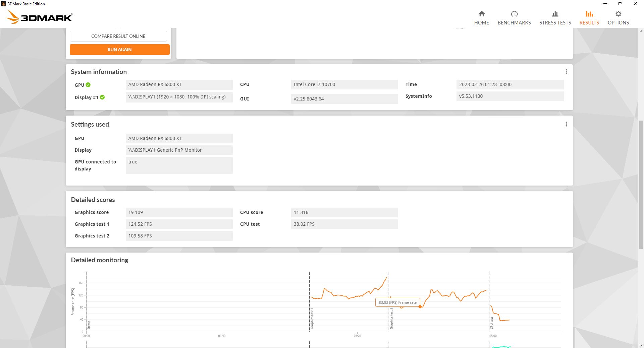The width and height of the screenshot is (644, 348).
Task: Click the CPU test timeline marker
Action: point(492,323)
